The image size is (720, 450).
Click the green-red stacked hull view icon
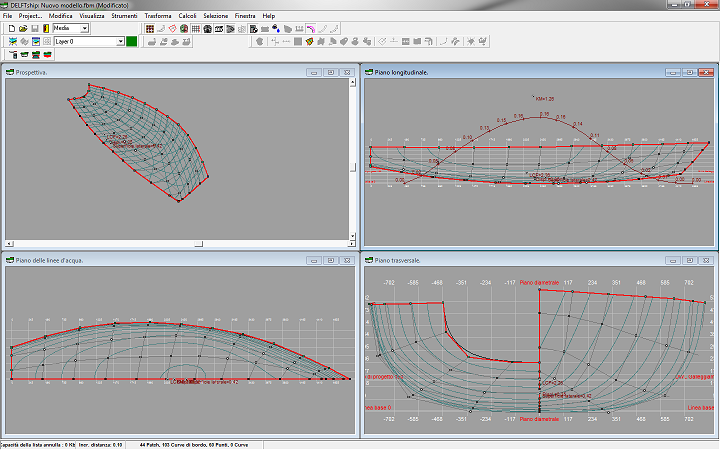point(36,55)
